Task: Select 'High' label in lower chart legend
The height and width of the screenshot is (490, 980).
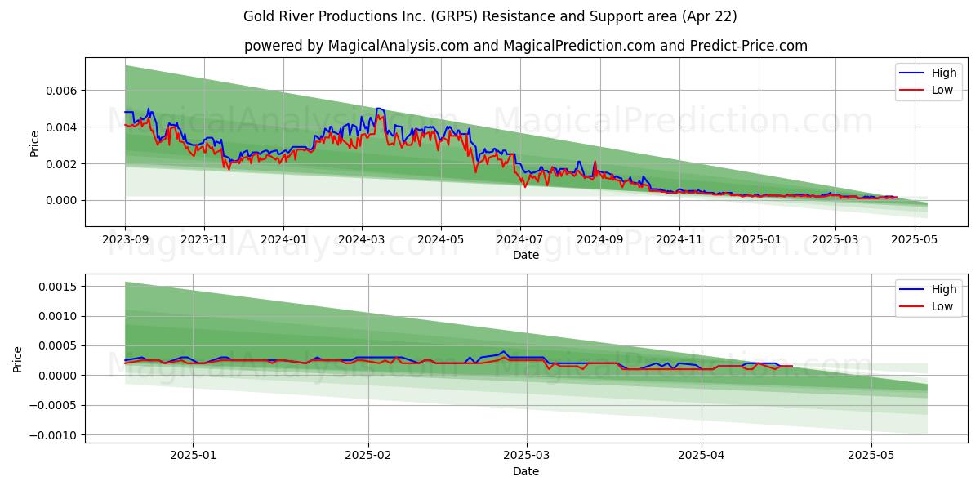Action: click(944, 289)
